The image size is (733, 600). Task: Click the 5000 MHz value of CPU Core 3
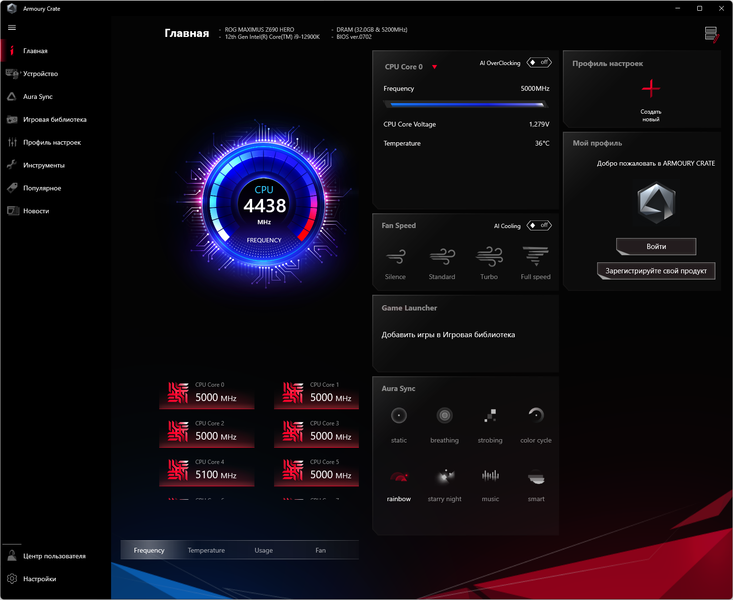click(331, 436)
